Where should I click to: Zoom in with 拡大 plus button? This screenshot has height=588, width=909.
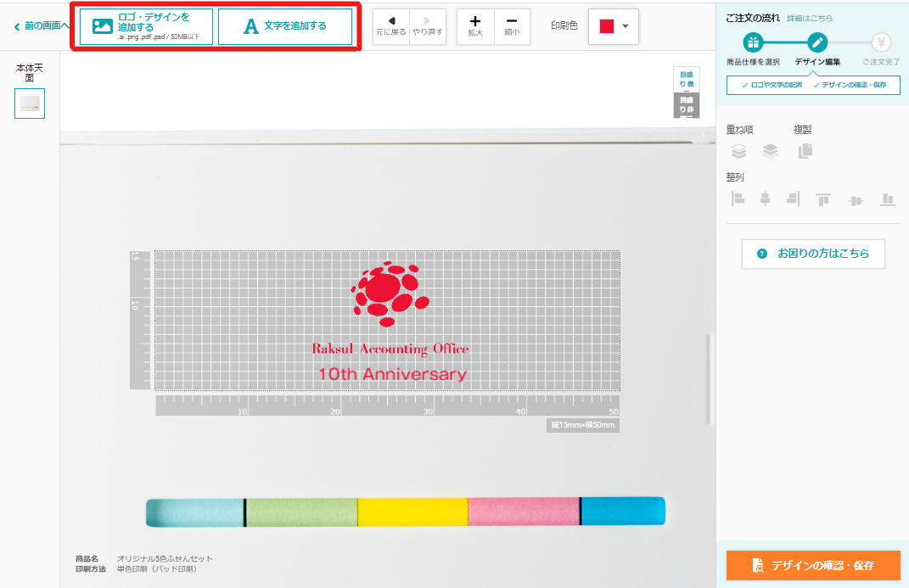point(475,26)
